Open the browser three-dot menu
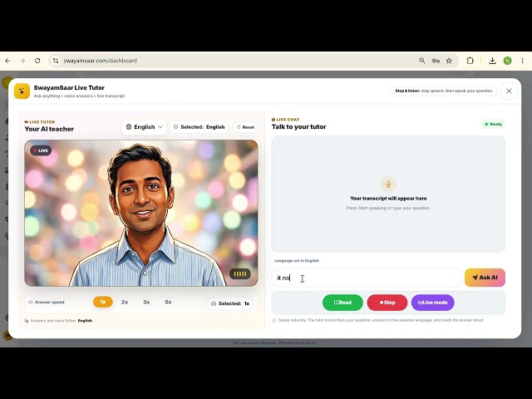532x399 pixels. (x=523, y=61)
